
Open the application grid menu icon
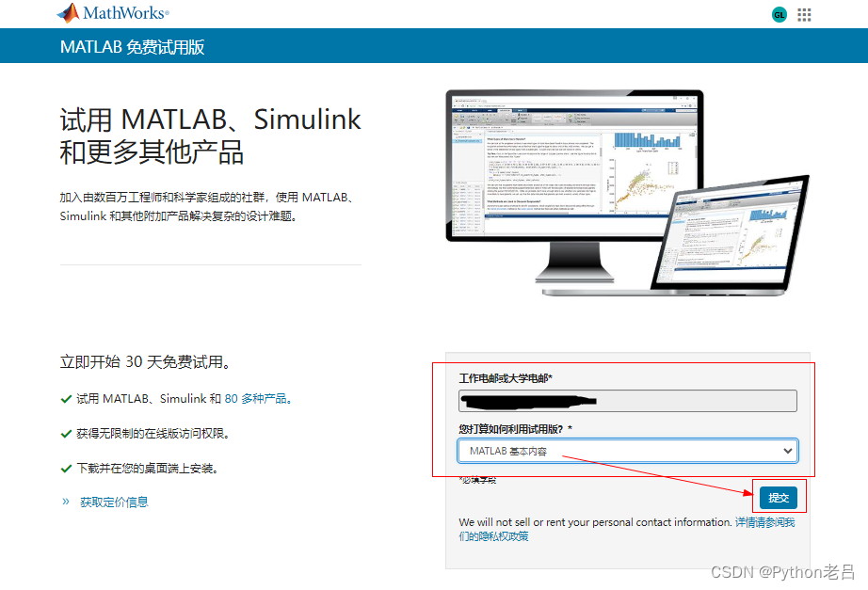[802, 14]
